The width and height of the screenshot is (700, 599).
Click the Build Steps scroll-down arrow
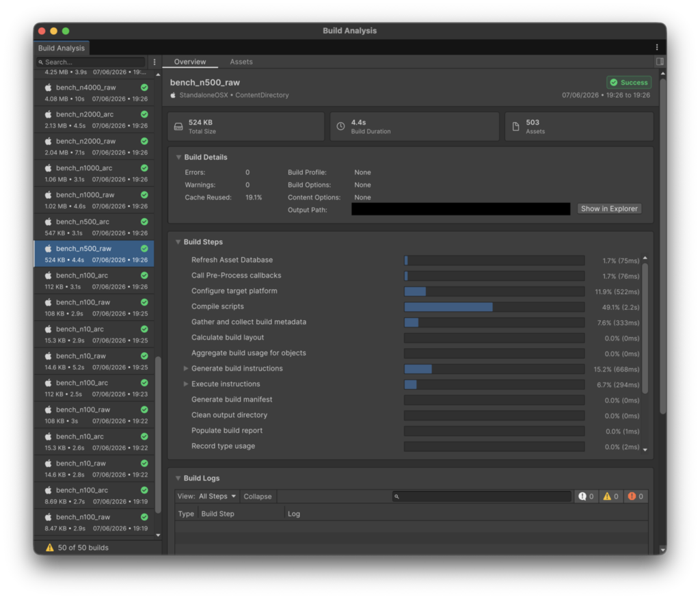coord(645,449)
